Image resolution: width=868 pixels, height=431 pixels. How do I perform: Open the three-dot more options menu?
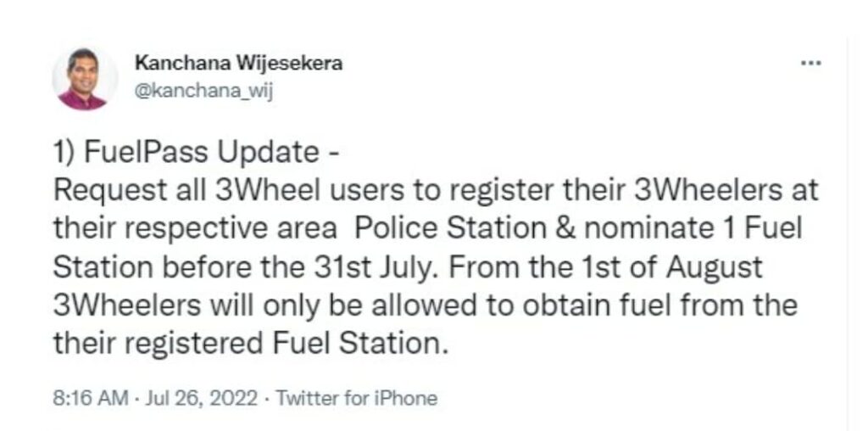811,64
